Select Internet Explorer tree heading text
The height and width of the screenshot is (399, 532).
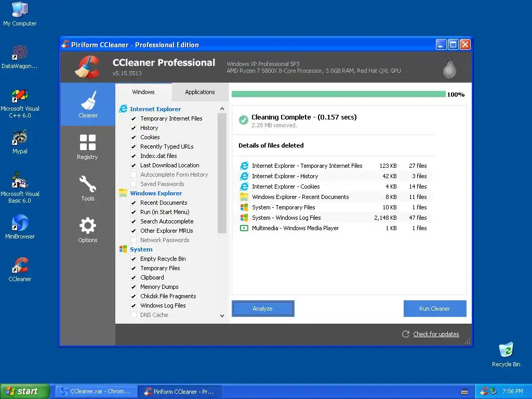tap(155, 109)
